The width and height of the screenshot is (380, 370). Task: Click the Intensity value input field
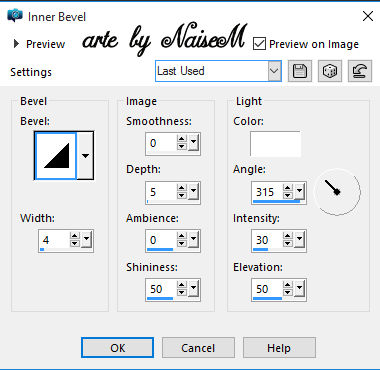click(x=267, y=240)
